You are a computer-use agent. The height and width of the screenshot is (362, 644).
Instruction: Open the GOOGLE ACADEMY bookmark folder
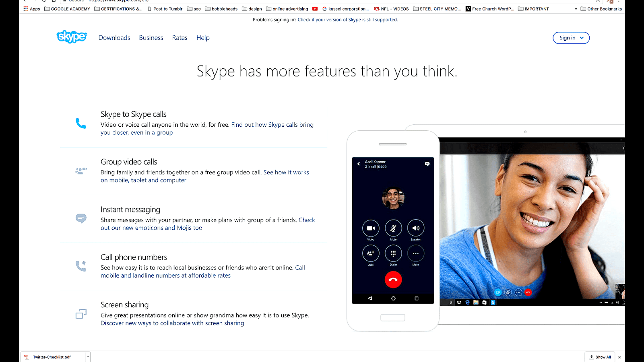(x=67, y=9)
